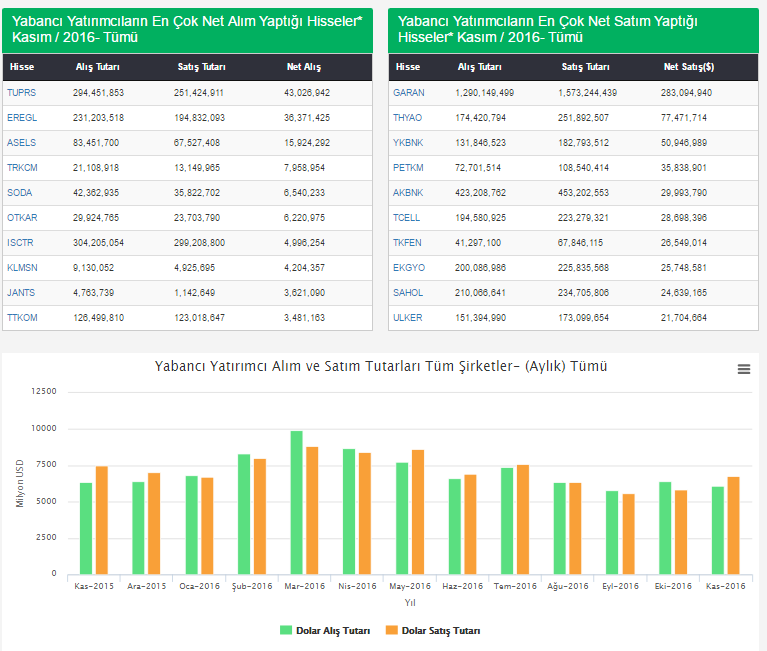Click the orange May-2016 satış bar

(418, 512)
